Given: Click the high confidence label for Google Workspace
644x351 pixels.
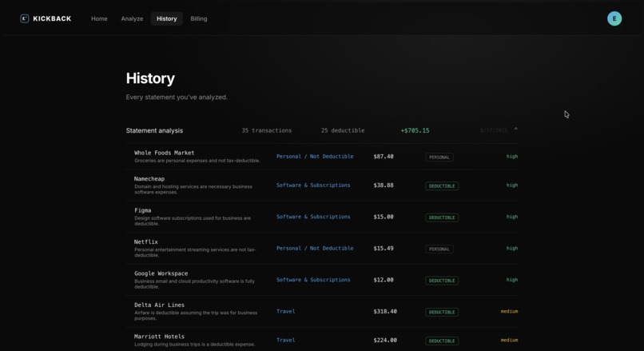Looking at the screenshot, I should pyautogui.click(x=511, y=280).
